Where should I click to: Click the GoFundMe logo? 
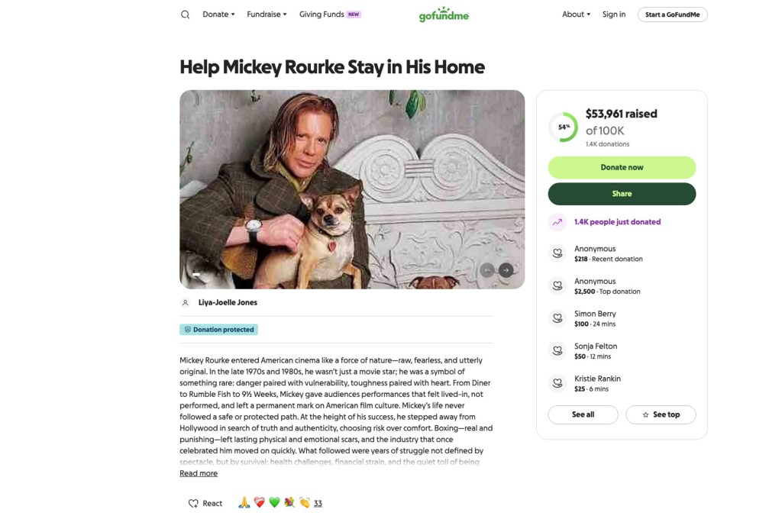pyautogui.click(x=443, y=14)
